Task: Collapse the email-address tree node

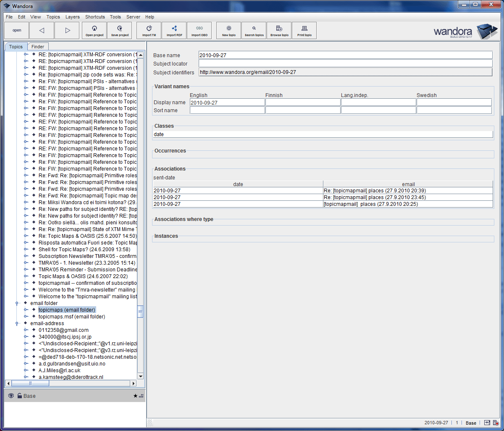Action: pyautogui.click(x=17, y=323)
